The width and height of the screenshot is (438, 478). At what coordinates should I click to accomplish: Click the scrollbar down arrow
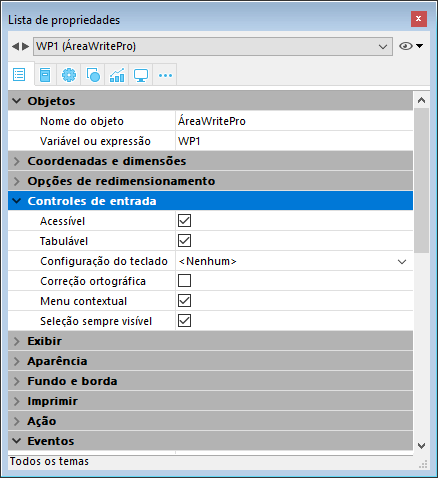(421, 446)
